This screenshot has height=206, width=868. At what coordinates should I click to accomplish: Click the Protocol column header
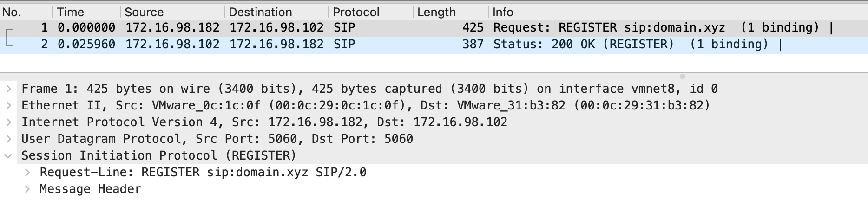(x=371, y=12)
